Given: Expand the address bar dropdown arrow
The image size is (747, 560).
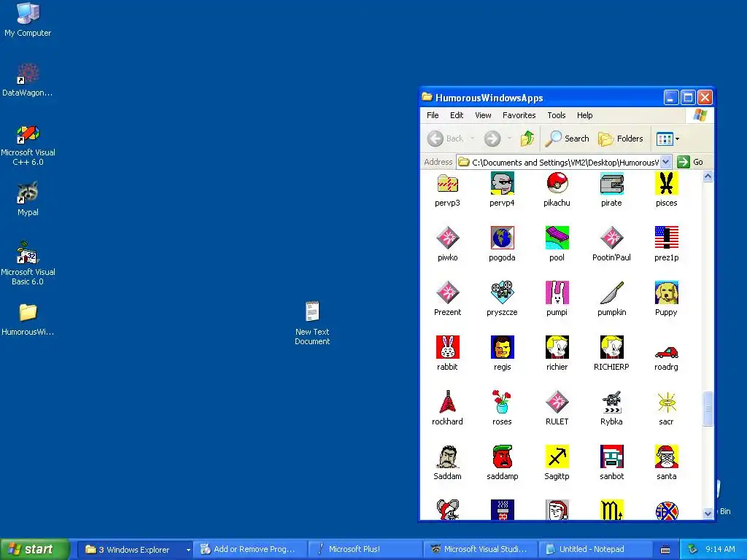Looking at the screenshot, I should [666, 162].
